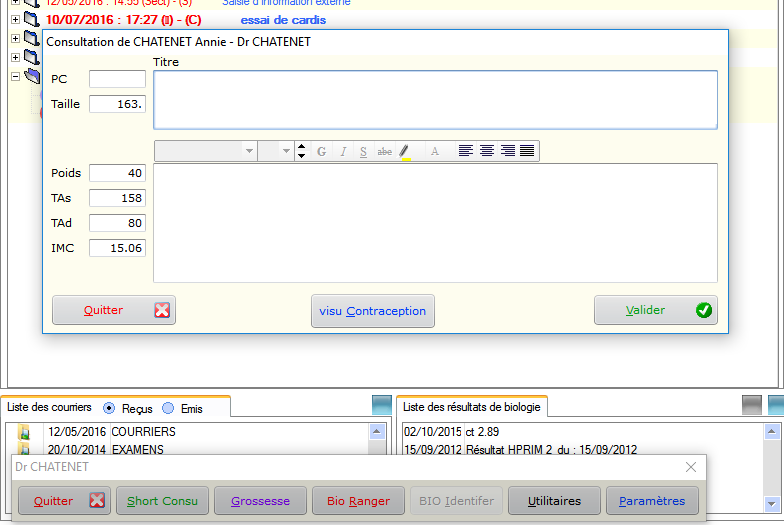Click Quitter button in consultation dialog
784x525 pixels.
114,310
